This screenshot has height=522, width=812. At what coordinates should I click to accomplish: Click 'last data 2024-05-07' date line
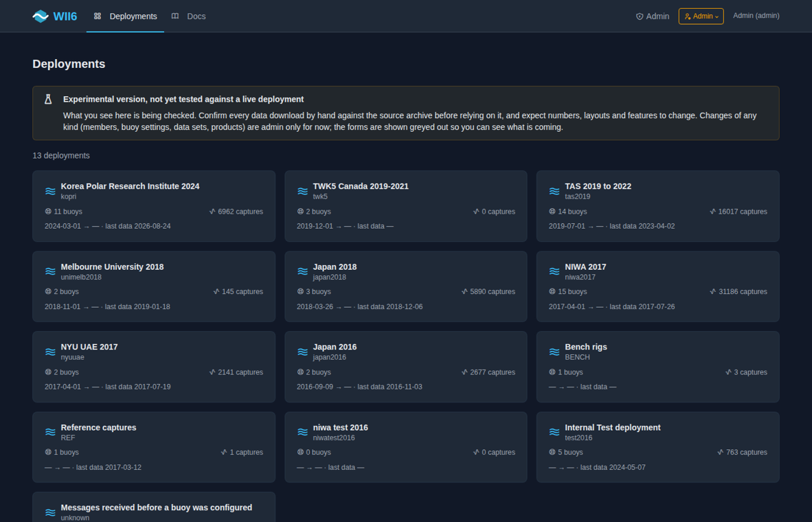pyautogui.click(x=613, y=467)
